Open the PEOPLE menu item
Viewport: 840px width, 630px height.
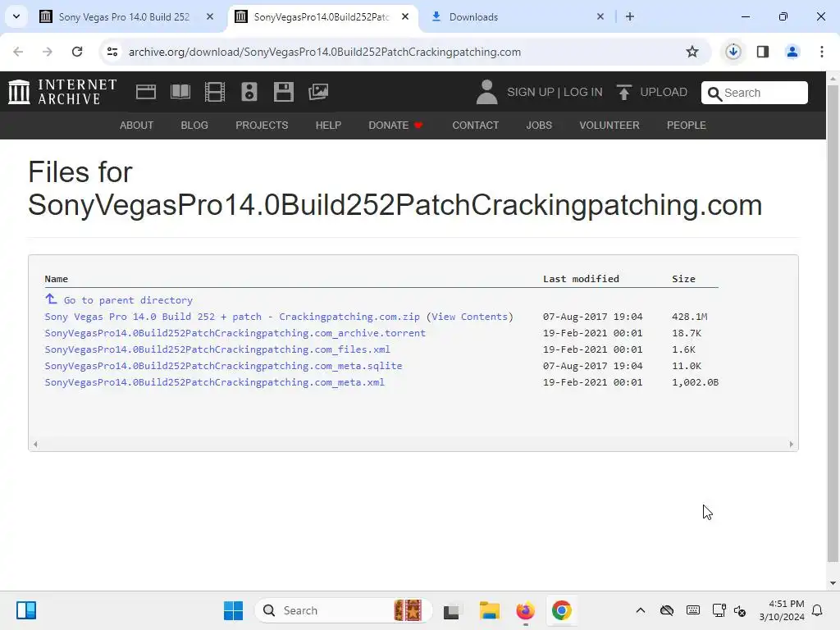687,126
